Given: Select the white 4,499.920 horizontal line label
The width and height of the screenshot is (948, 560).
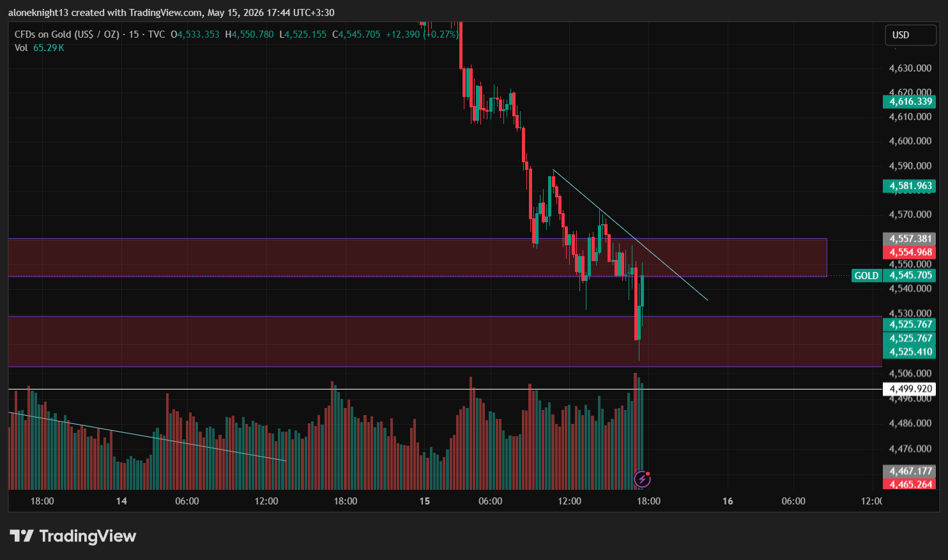Looking at the screenshot, I should click(x=909, y=389).
